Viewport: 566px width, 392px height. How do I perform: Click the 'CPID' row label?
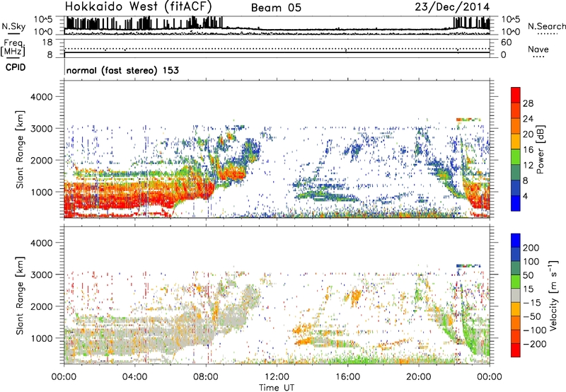click(x=16, y=67)
